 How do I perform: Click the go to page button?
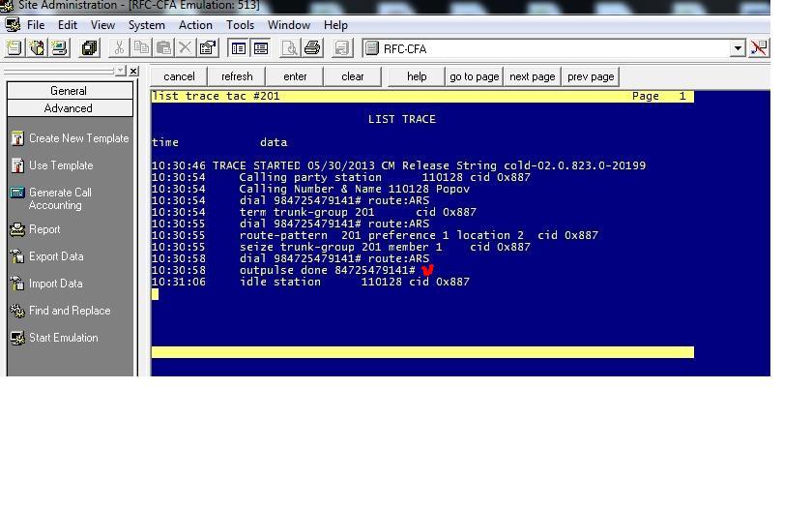click(x=474, y=76)
